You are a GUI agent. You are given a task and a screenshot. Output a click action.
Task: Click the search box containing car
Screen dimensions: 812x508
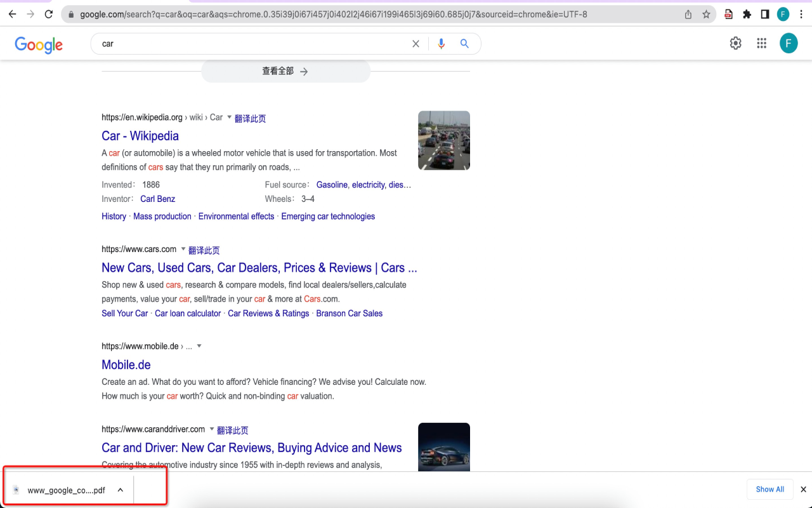(254, 44)
